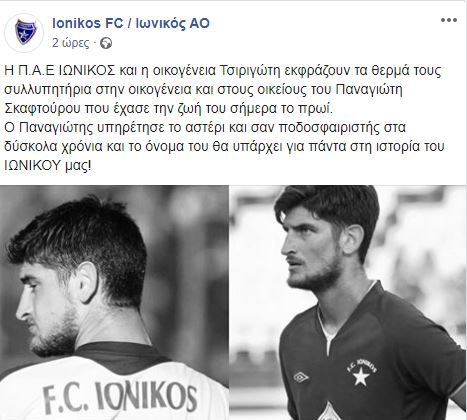Click the 'F.C. IONIKOS' lettering on the white shirt
467x420 pixels.
(x=120, y=397)
